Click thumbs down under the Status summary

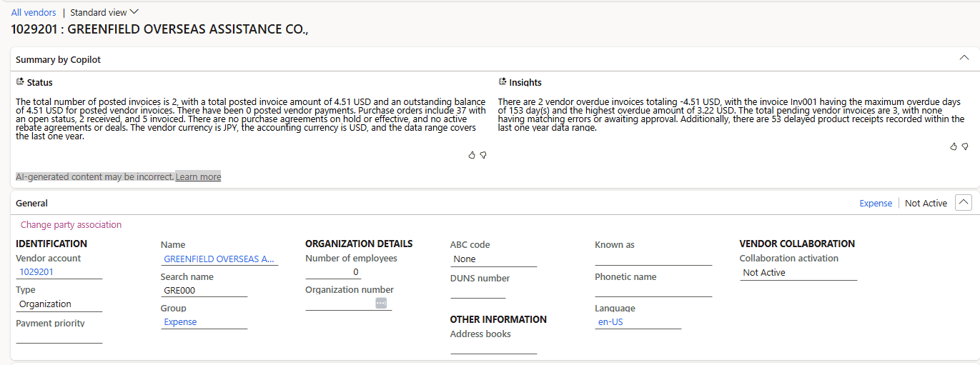483,155
